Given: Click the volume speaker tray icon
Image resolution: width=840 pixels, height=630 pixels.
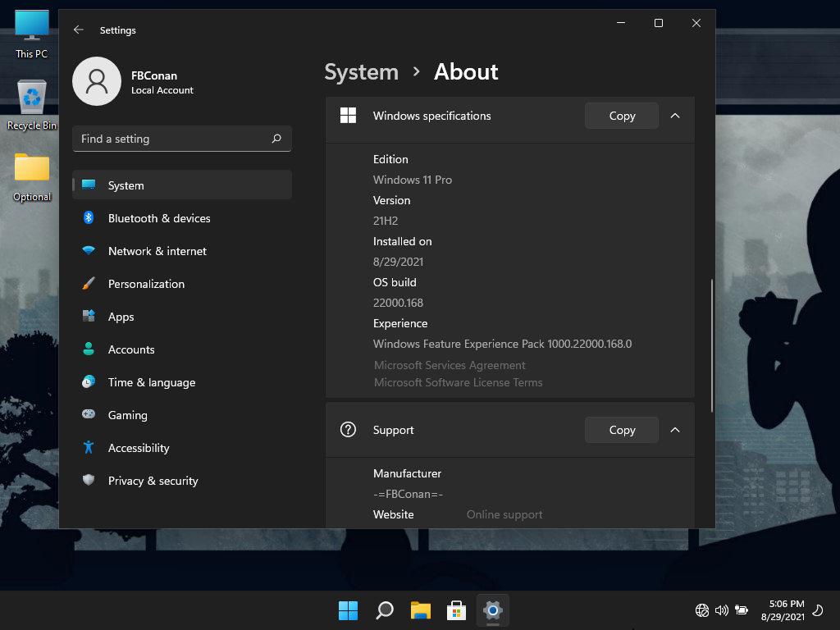Looking at the screenshot, I should [722, 610].
